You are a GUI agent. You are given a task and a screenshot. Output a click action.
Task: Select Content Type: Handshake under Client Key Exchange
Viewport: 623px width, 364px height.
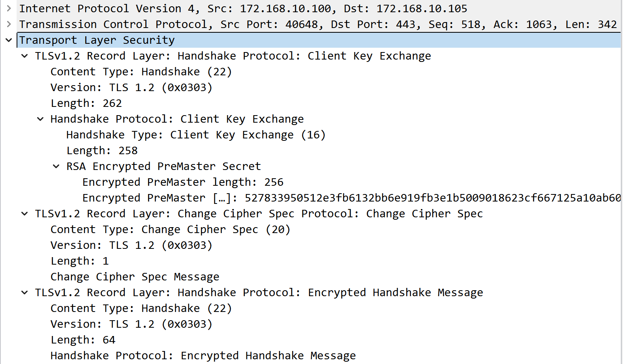point(141,72)
